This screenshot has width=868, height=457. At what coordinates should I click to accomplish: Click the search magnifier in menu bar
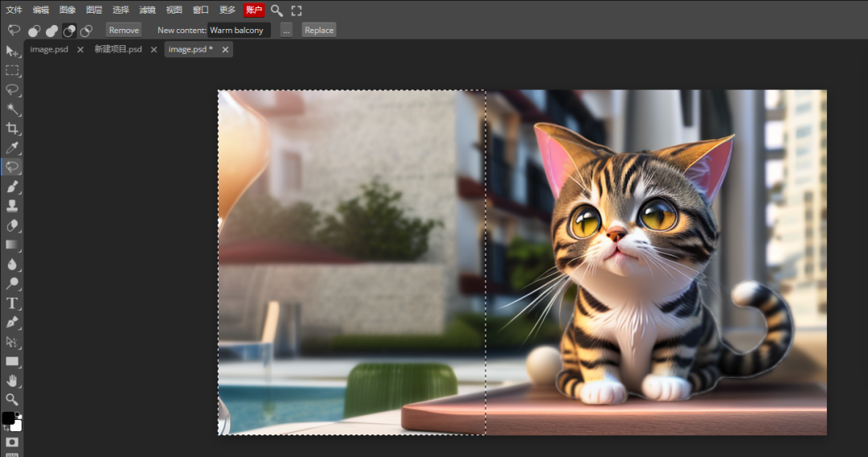[276, 10]
